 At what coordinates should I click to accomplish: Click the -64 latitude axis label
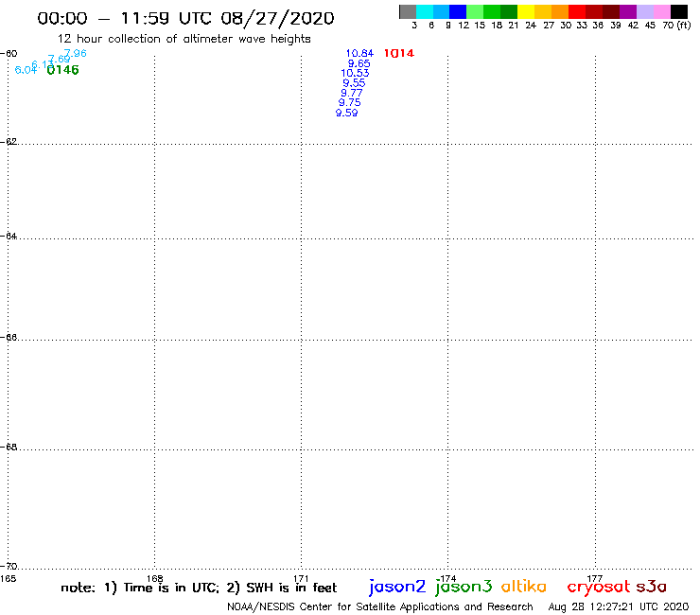click(9, 236)
